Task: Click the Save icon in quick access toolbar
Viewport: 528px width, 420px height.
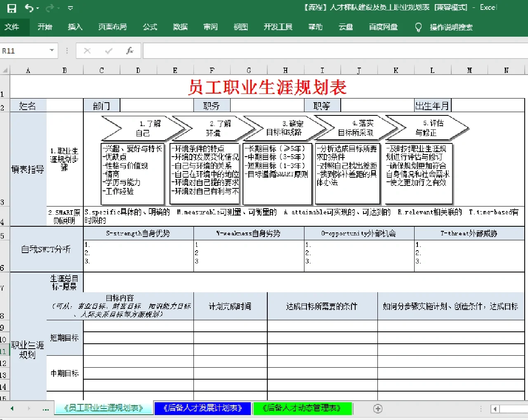Action: point(12,8)
